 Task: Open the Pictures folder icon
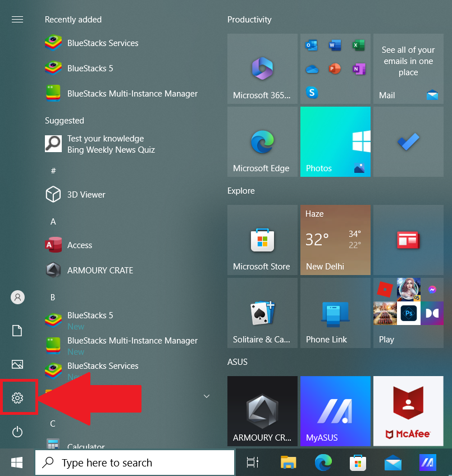click(17, 364)
